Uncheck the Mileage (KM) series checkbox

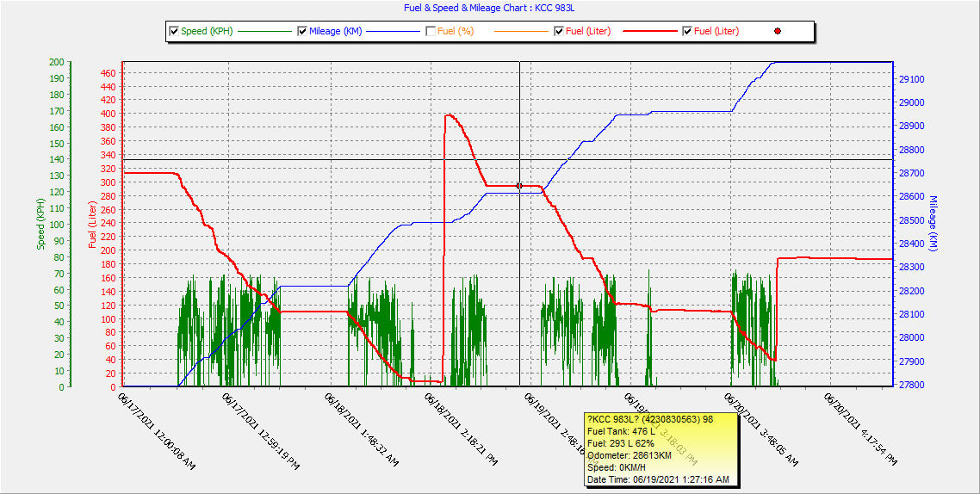[302, 32]
